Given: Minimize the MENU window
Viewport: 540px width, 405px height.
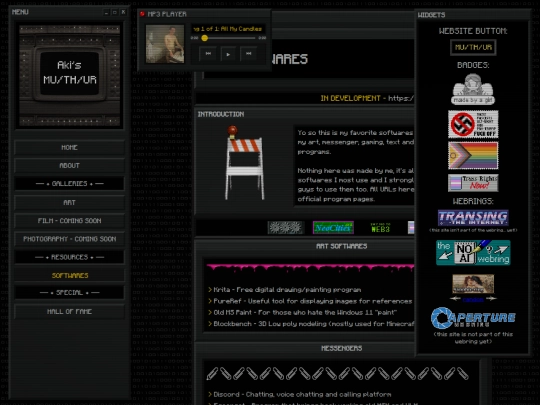Looking at the screenshot, I should pos(106,12).
